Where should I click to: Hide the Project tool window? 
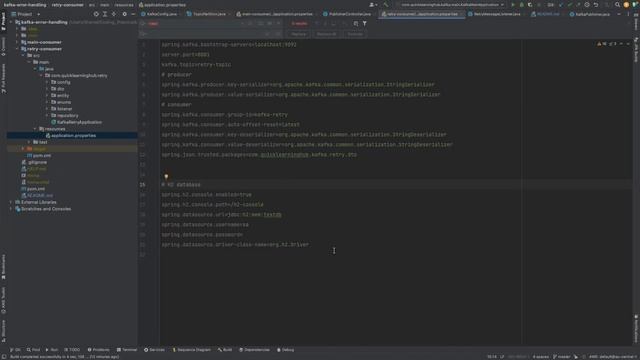133,14
